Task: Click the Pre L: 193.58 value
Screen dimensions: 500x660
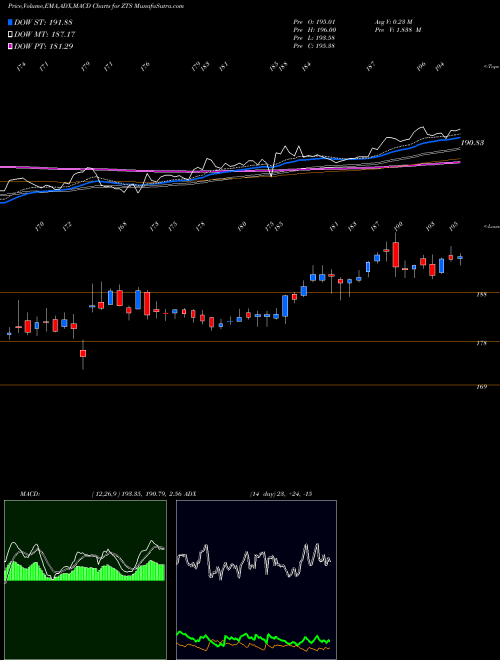Action: click(x=314, y=38)
